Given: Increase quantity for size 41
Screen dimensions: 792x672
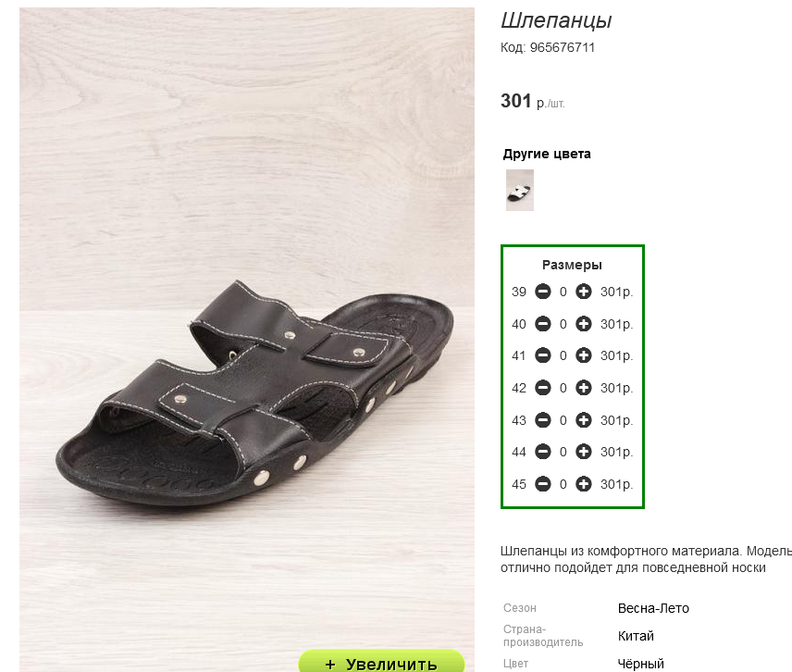Looking at the screenshot, I should point(584,355).
